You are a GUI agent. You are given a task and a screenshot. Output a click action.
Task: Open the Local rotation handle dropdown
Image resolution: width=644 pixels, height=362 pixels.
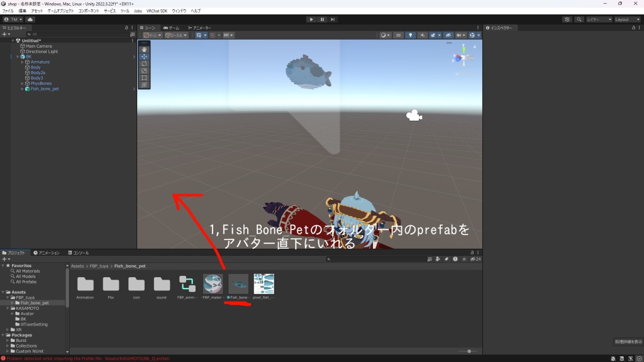pos(176,35)
